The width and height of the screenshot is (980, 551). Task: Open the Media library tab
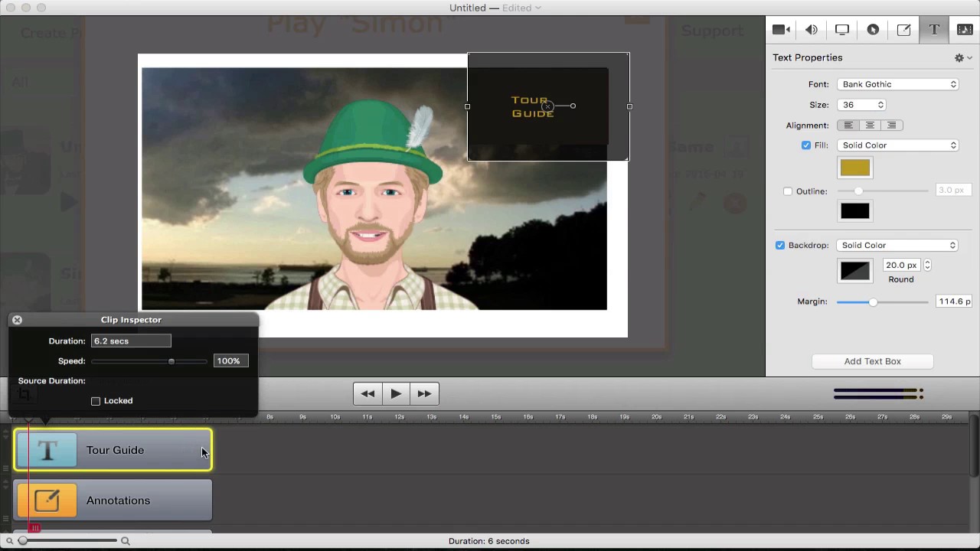click(x=965, y=30)
